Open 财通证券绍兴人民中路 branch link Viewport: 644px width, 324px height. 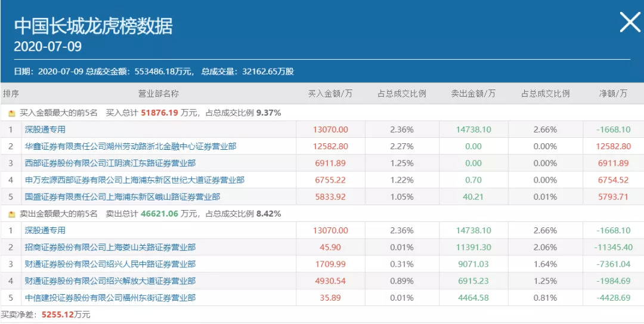[x=110, y=264]
